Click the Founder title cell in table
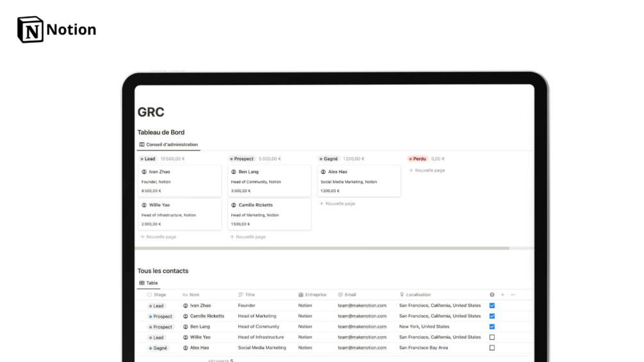The image size is (644, 362). [247, 306]
